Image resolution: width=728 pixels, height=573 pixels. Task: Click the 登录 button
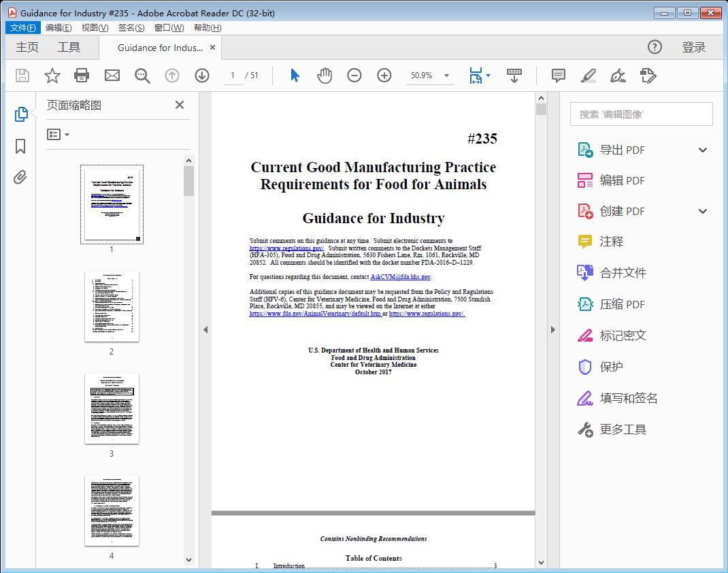coord(695,47)
